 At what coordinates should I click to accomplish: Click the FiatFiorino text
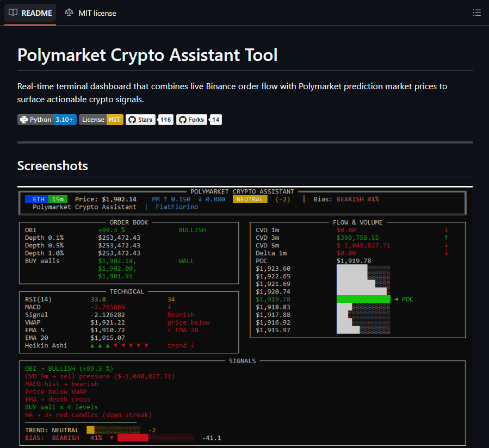click(177, 207)
